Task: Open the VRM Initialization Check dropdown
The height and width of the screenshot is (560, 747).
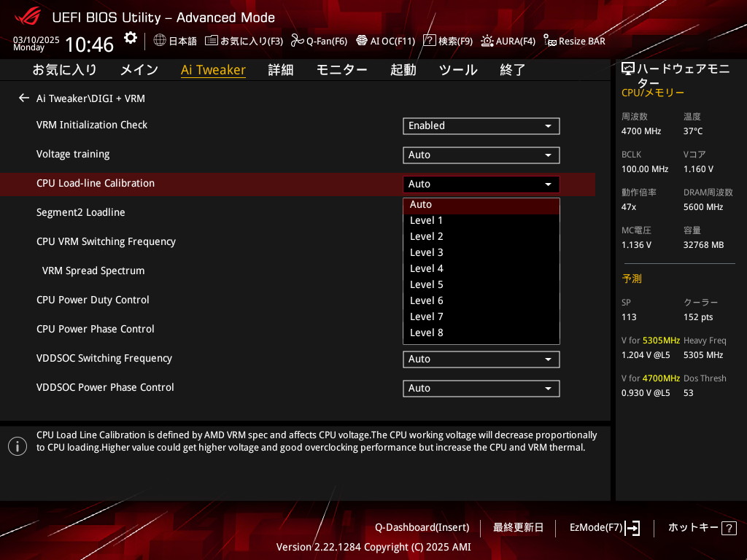Action: pyautogui.click(x=481, y=126)
